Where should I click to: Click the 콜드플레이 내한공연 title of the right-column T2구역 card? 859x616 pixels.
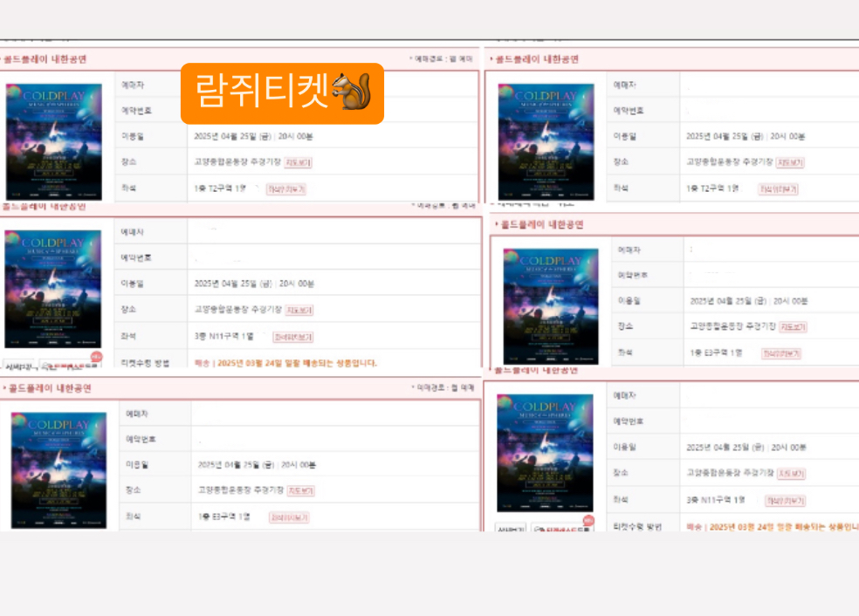point(537,59)
